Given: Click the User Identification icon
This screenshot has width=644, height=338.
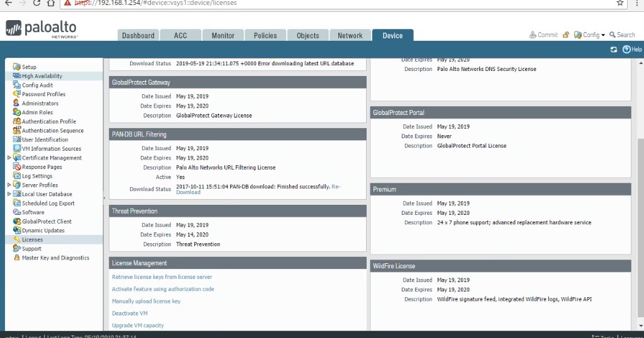Looking at the screenshot, I should click(x=17, y=139).
